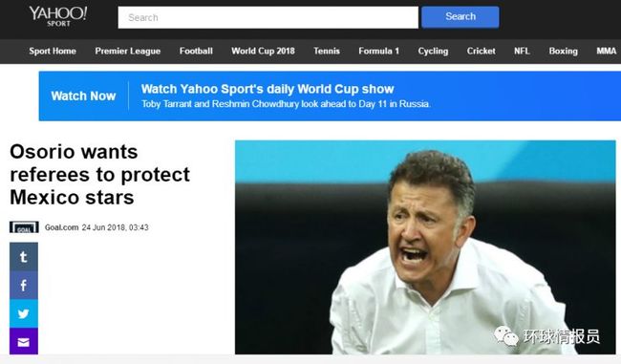
Task: Go to Premier League section
Action: click(x=127, y=51)
